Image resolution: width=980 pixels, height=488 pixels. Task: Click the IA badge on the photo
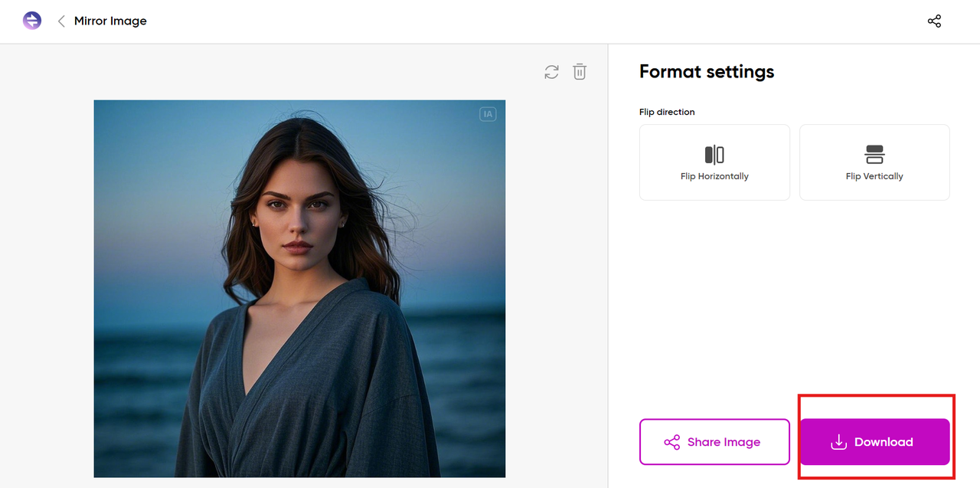tap(488, 114)
